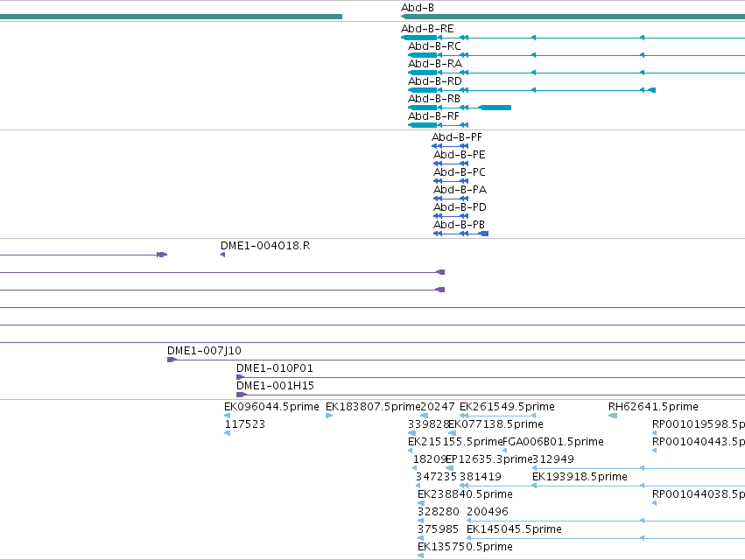Select the Abd-B-PE protein label
The width and height of the screenshot is (745, 560).
(459, 155)
